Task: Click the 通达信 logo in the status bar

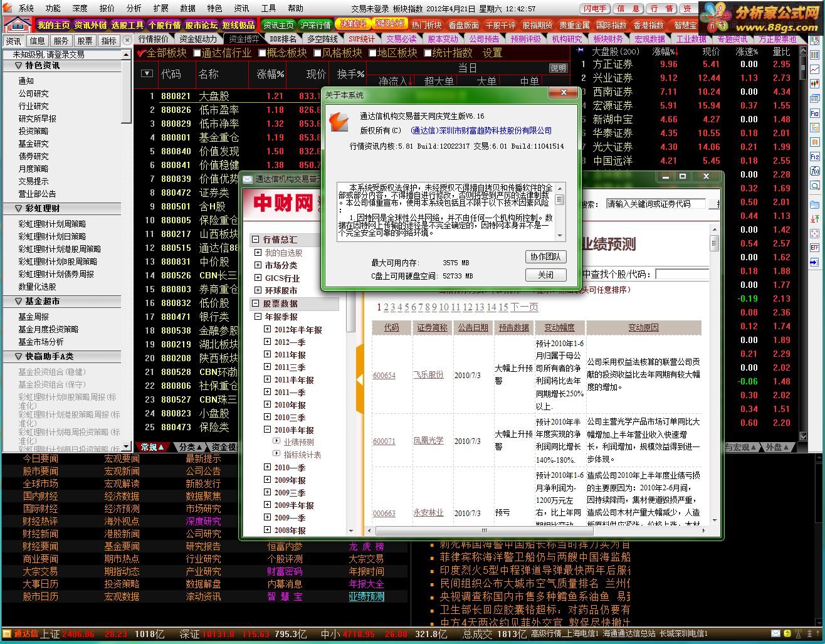Action: click(x=21, y=634)
